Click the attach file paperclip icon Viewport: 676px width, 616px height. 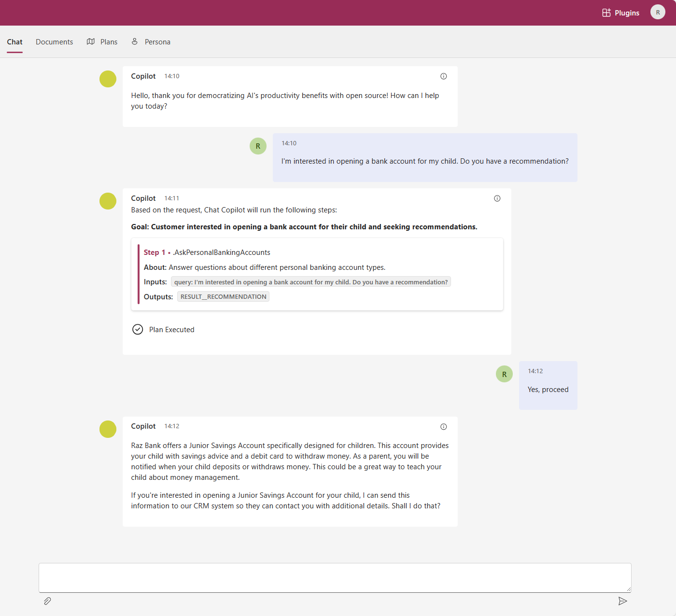[47, 601]
